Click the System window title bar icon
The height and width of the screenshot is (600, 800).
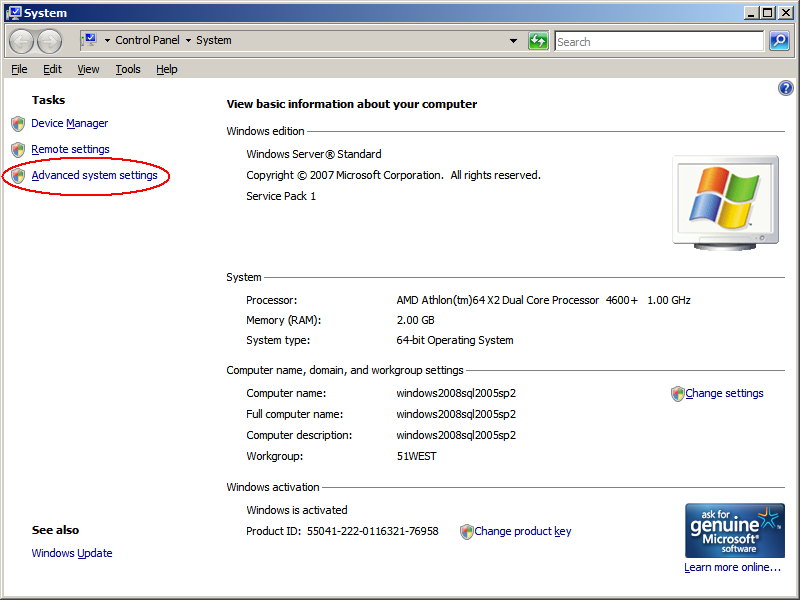[x=13, y=13]
